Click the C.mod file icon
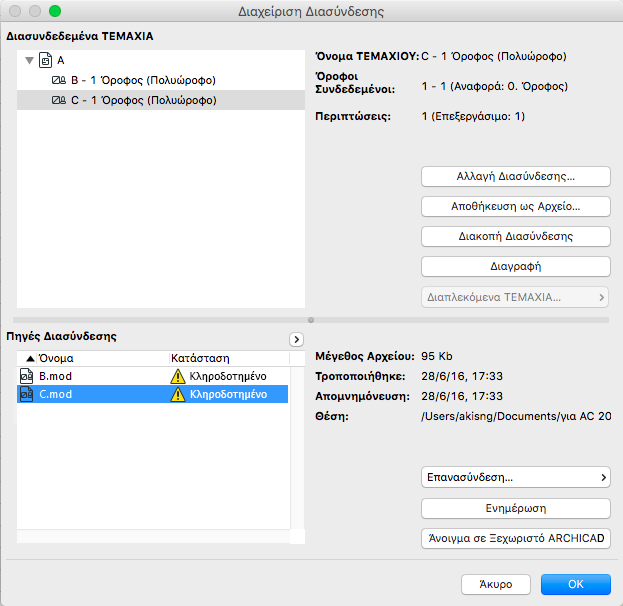623x606 pixels. tap(26, 394)
